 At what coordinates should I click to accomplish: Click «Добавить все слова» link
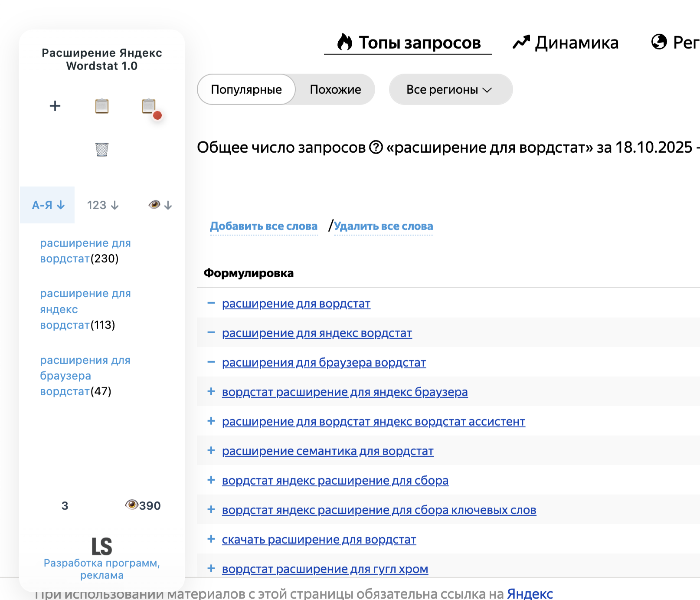[x=264, y=226]
